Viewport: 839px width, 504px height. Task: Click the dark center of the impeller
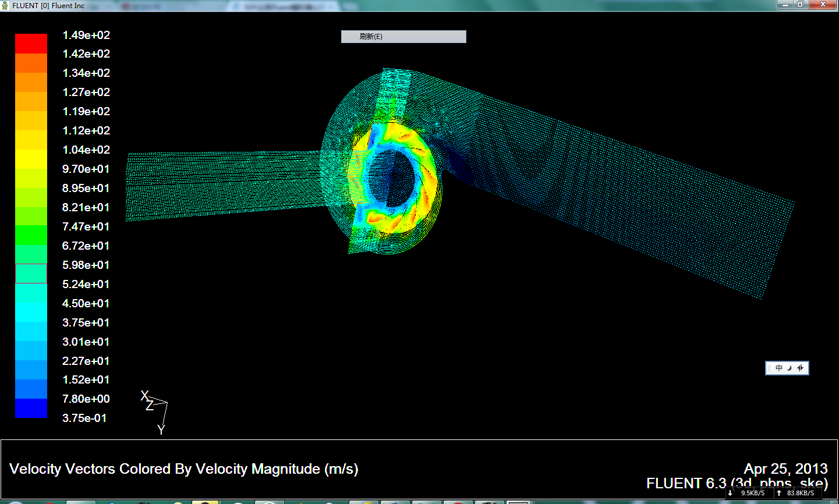tap(399, 175)
